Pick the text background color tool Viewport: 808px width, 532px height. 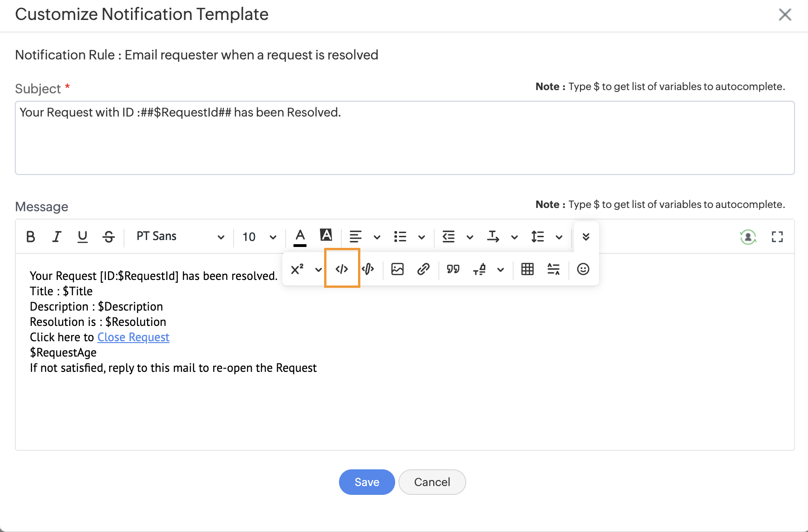pos(326,235)
